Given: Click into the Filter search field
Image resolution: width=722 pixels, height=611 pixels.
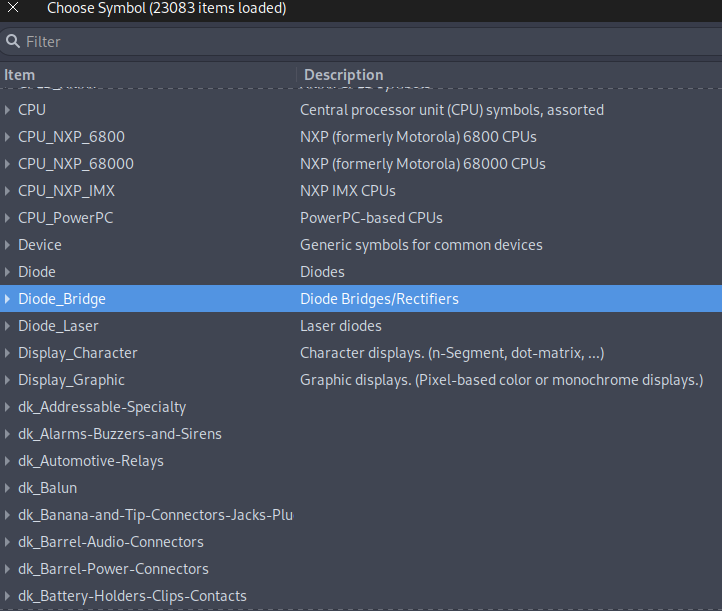Looking at the screenshot, I should click(361, 42).
